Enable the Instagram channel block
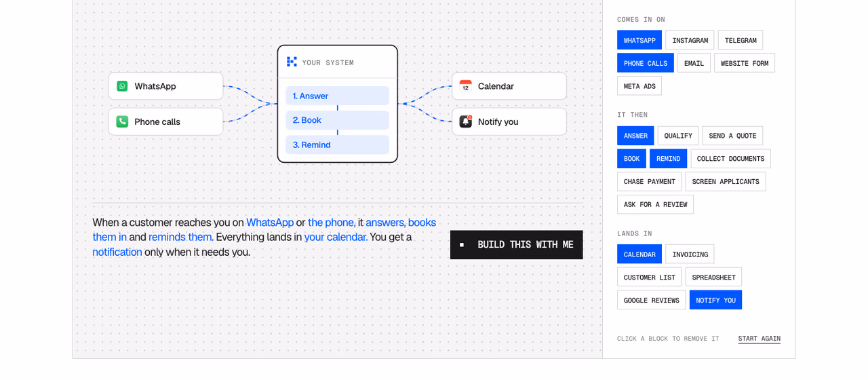The image size is (868, 380). (x=690, y=40)
